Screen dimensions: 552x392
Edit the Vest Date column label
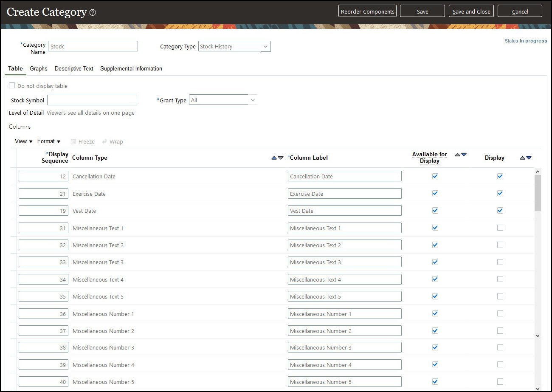[345, 211]
